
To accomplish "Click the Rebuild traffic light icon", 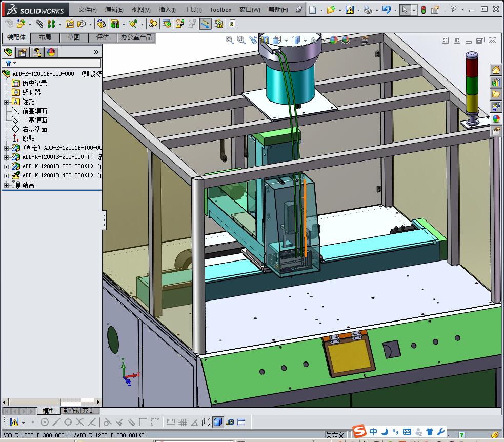I will tap(423, 9).
